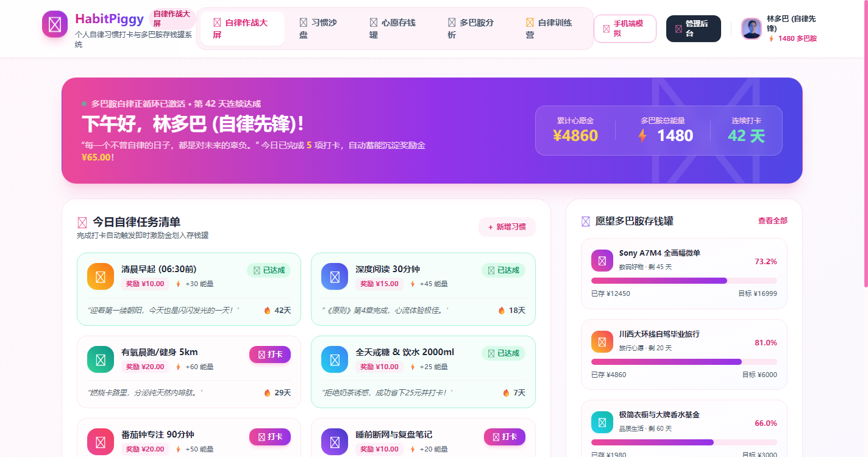The height and width of the screenshot is (457, 868).
Task: Click the +45 能量 label
Action: pos(429,284)
